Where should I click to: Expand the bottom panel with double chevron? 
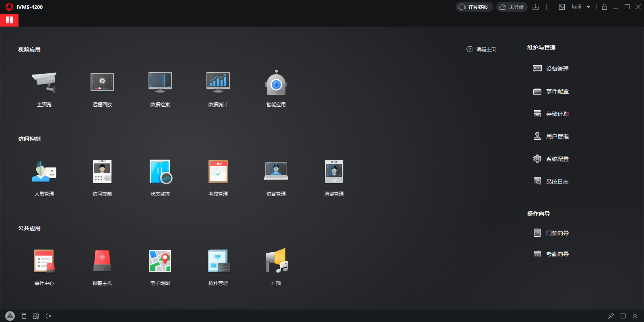(x=635, y=316)
